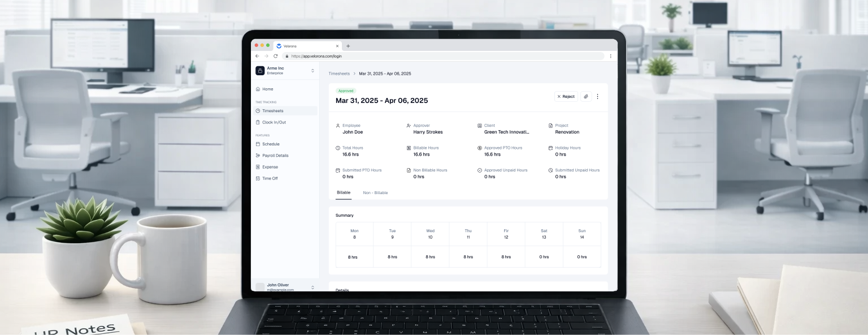This screenshot has height=335, width=868.
Task: Click the Billable Hours icon
Action: pyautogui.click(x=409, y=148)
